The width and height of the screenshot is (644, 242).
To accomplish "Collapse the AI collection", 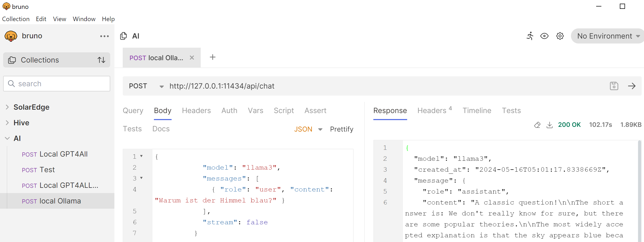I will [7, 138].
